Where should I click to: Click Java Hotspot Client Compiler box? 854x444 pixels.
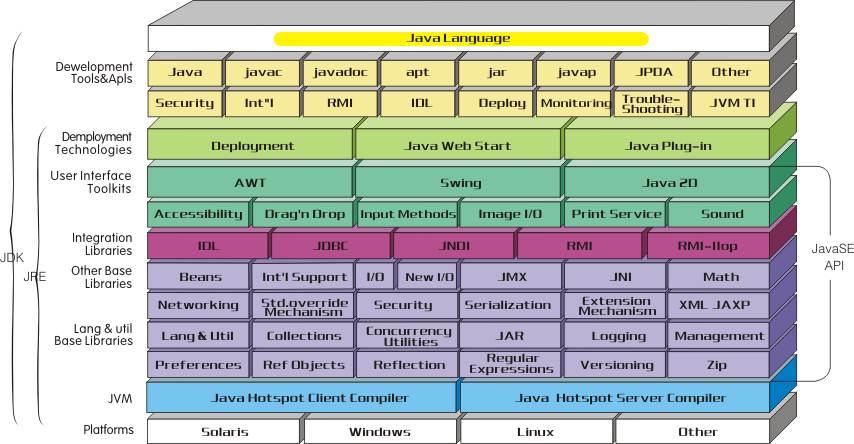302,397
